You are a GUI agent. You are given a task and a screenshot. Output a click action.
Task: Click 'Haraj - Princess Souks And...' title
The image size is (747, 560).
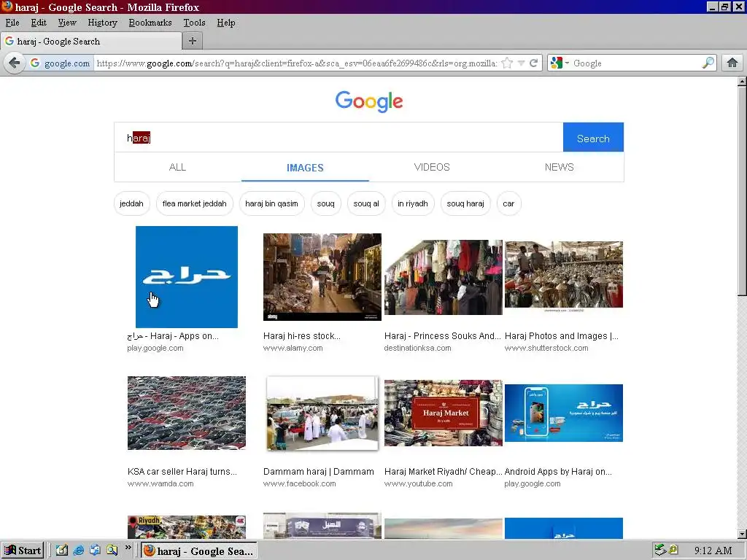point(443,335)
